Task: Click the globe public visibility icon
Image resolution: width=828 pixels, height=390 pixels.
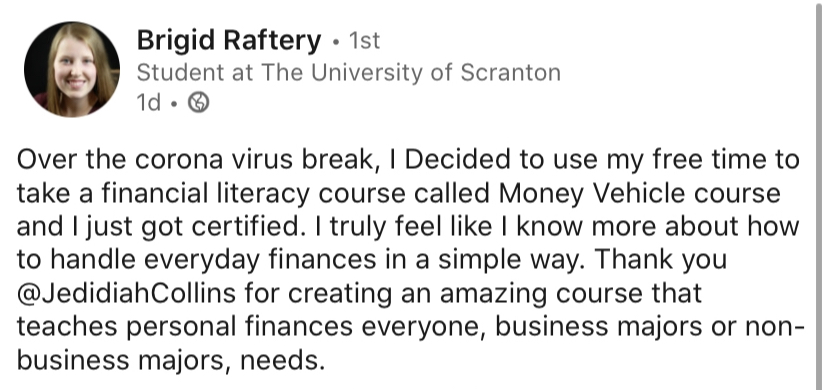Action: coord(199,102)
